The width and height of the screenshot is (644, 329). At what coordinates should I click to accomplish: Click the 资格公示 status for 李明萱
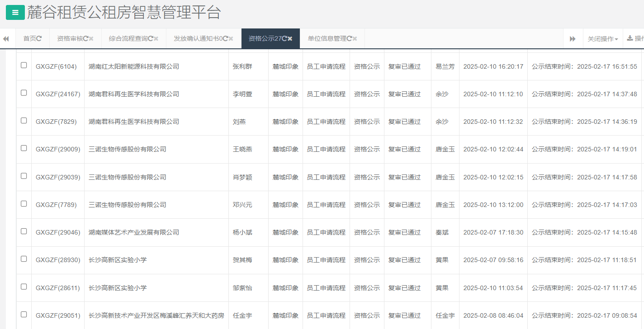click(x=366, y=94)
